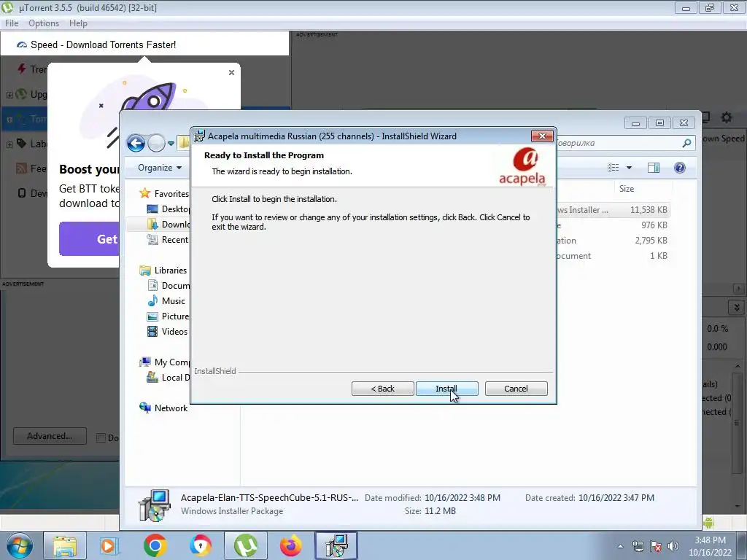747x560 pixels.
Task: Open the second Chrome-style browser in taskbar
Action: pyautogui.click(x=200, y=545)
